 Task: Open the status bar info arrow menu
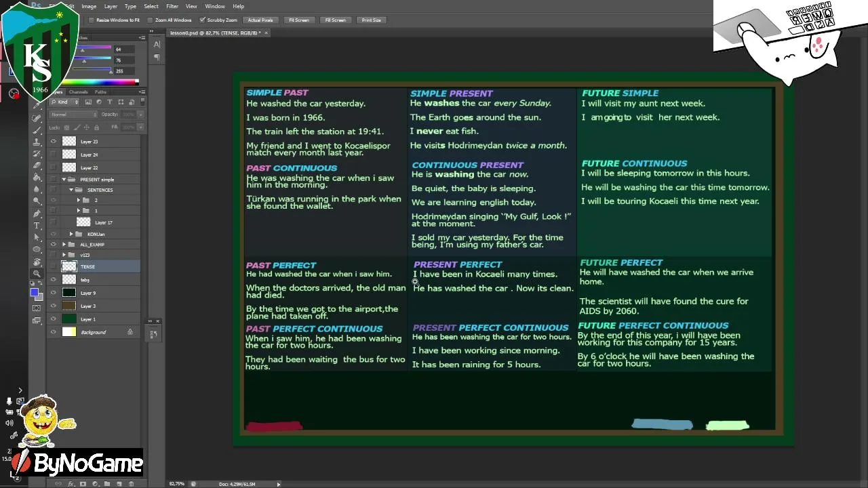pyautogui.click(x=278, y=484)
